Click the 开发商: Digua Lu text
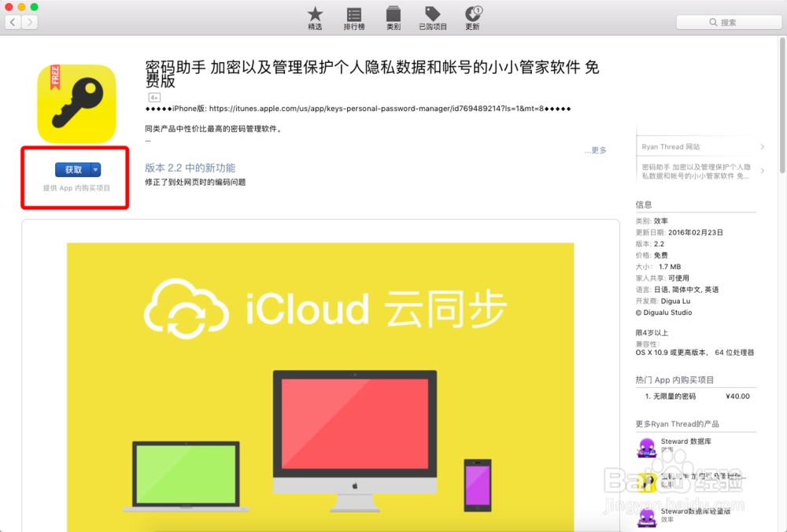Screen dimensions: 787x532 pyautogui.click(x=663, y=301)
